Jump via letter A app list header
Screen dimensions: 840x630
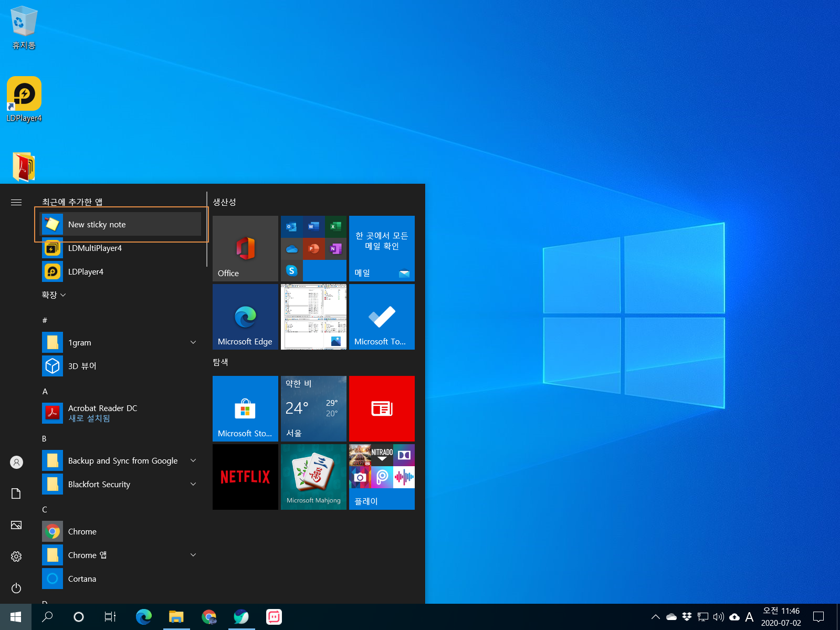pos(45,391)
